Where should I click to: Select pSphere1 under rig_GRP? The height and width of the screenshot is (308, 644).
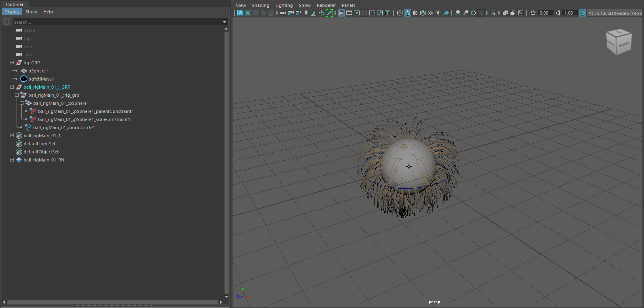[38, 71]
